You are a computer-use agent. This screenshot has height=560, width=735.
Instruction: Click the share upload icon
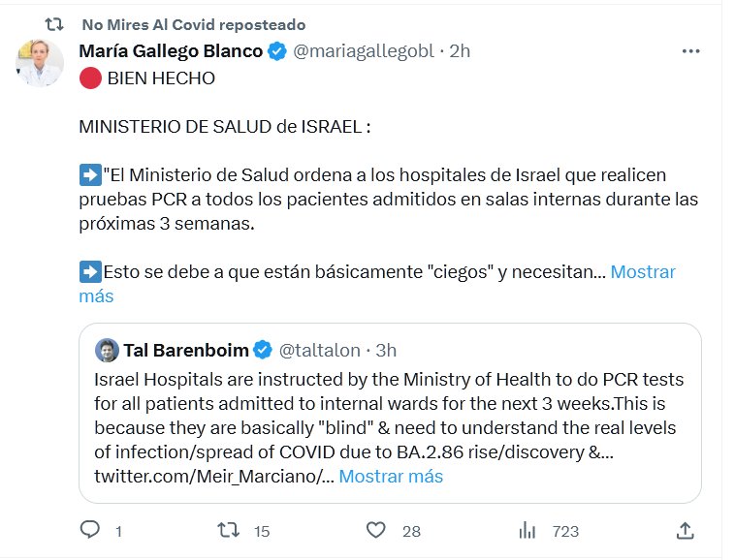tap(685, 530)
